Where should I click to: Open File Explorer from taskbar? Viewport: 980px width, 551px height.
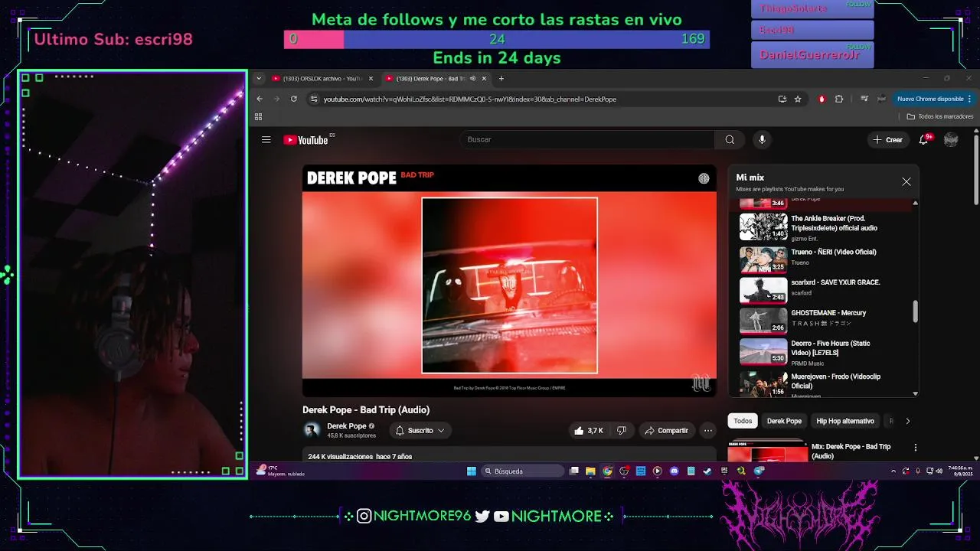tap(590, 471)
